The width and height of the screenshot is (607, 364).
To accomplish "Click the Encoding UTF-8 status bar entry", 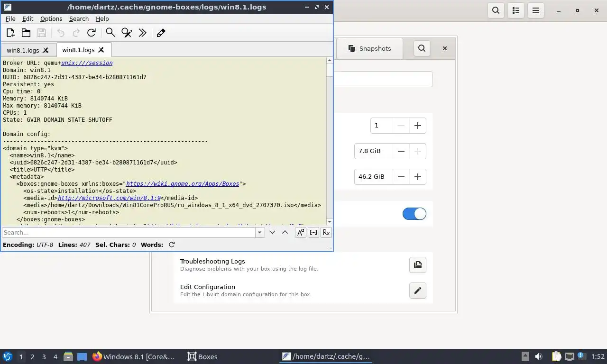I will [28, 245].
